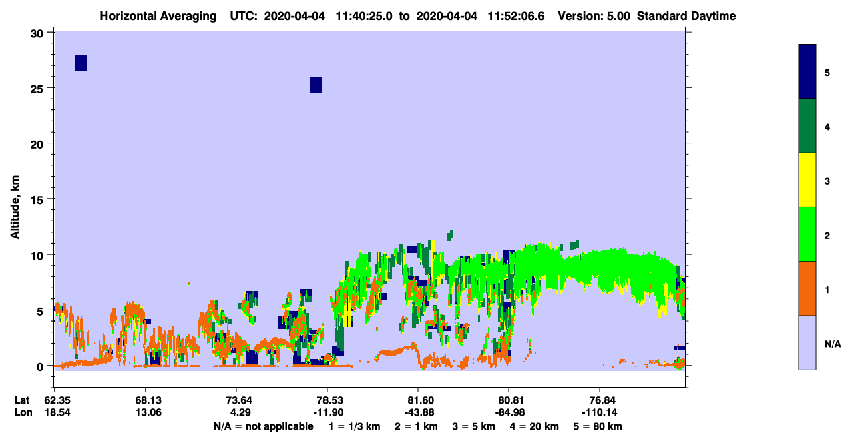This screenshot has width=868, height=445.
Task: Click the legend text '3 = 5 km'
Action: (x=474, y=426)
